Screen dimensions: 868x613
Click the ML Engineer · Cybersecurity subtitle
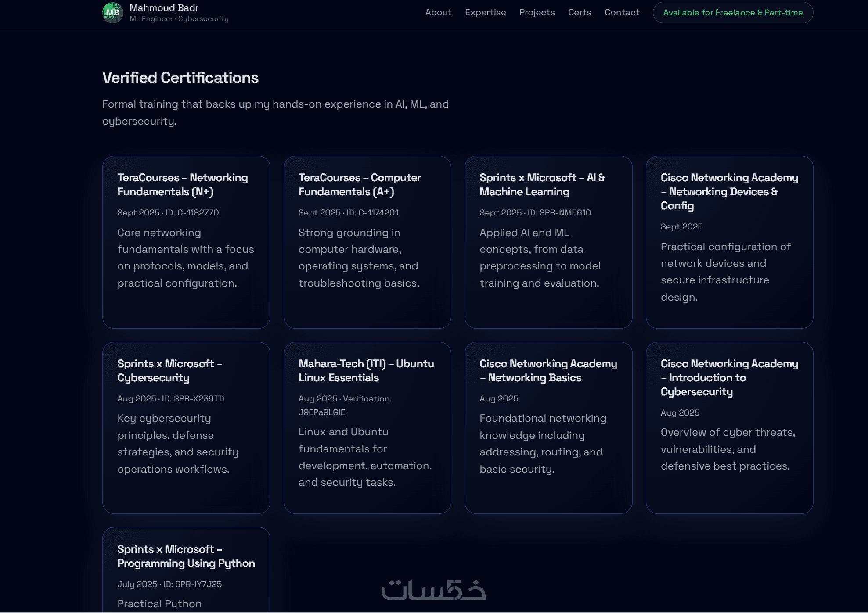click(x=179, y=19)
